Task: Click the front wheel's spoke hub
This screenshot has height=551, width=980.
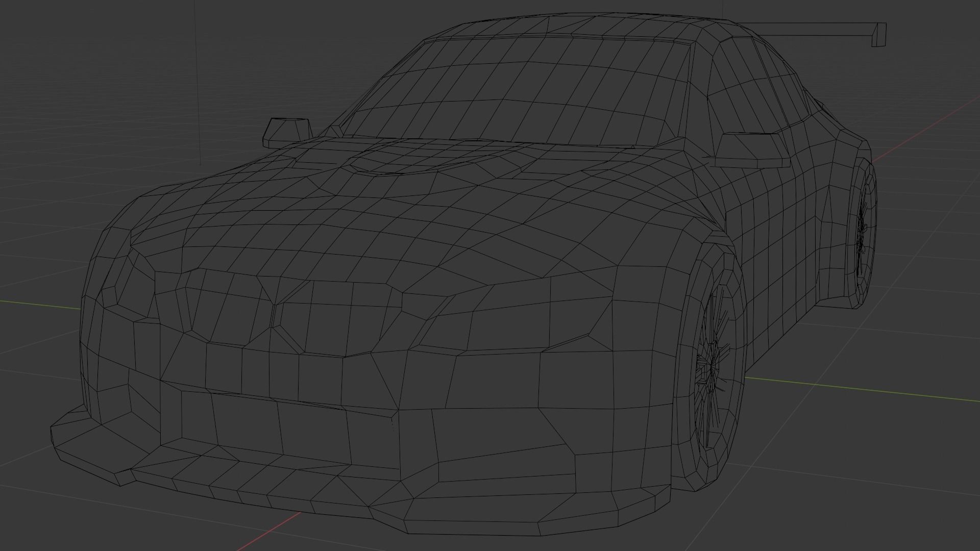Action: tap(712, 365)
